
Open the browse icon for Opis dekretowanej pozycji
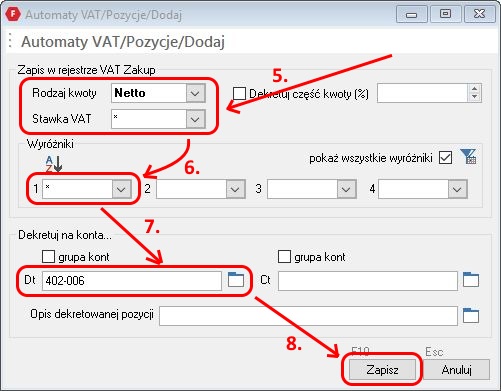point(471,316)
